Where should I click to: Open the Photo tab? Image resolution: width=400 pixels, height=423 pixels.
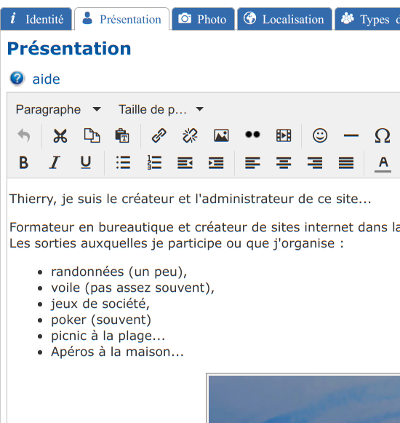point(203,19)
